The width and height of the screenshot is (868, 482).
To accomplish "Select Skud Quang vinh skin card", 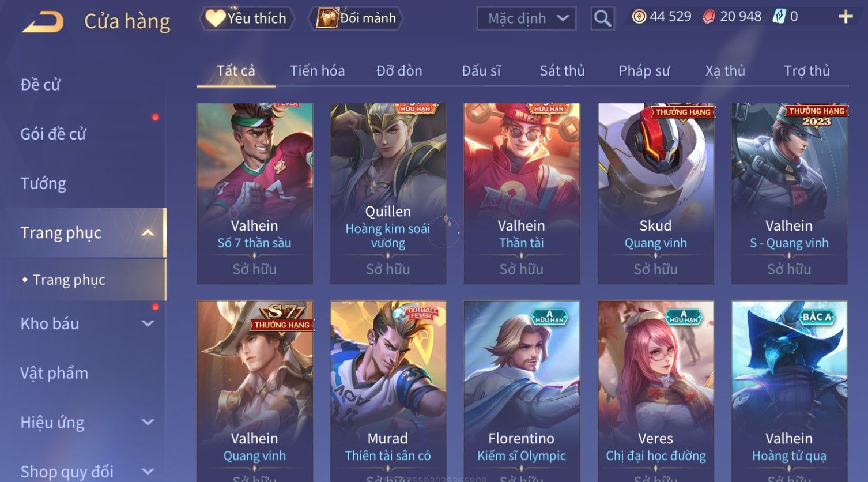I will (x=656, y=194).
